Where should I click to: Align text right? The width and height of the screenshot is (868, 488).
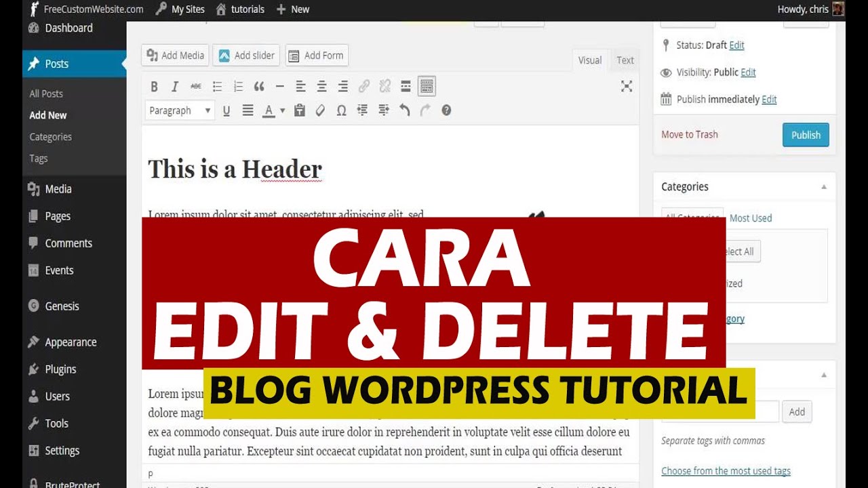click(343, 86)
